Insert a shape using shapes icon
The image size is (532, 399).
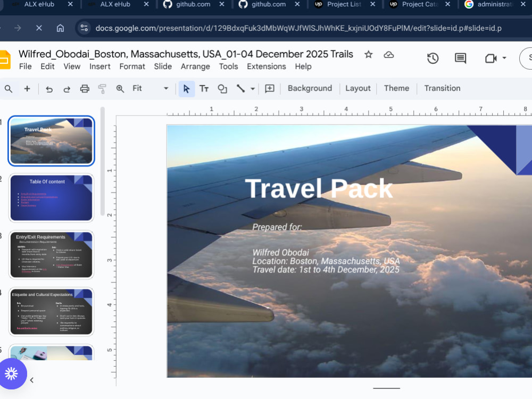tap(222, 89)
